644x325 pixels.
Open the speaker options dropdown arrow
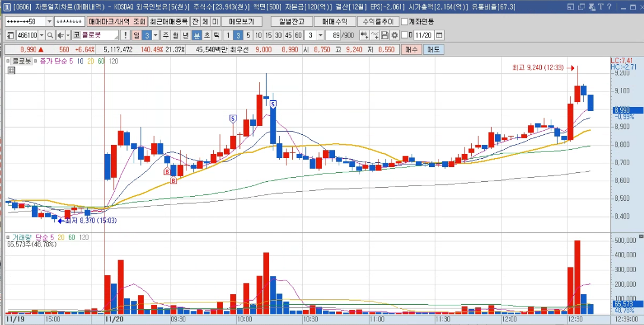(x=67, y=35)
